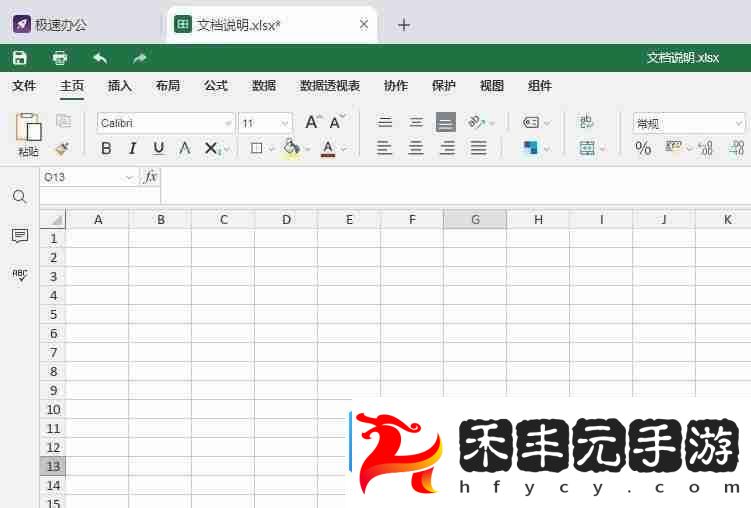
Task: Open the font size 11 dropdown
Action: tap(285, 124)
